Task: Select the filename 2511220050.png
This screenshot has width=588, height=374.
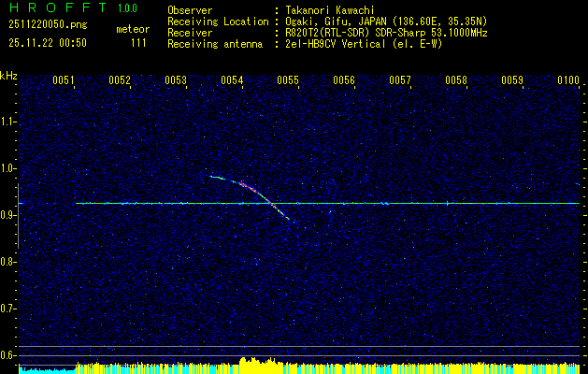Action: point(48,25)
